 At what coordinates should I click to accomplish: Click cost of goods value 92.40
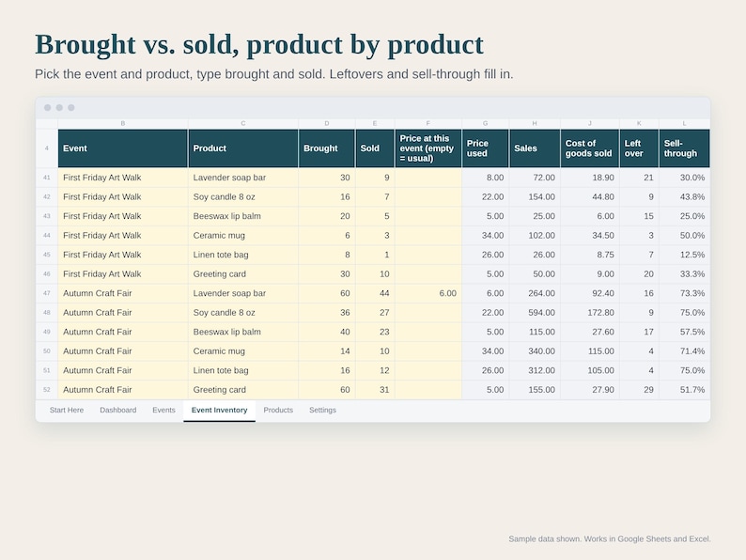pyautogui.click(x=603, y=293)
